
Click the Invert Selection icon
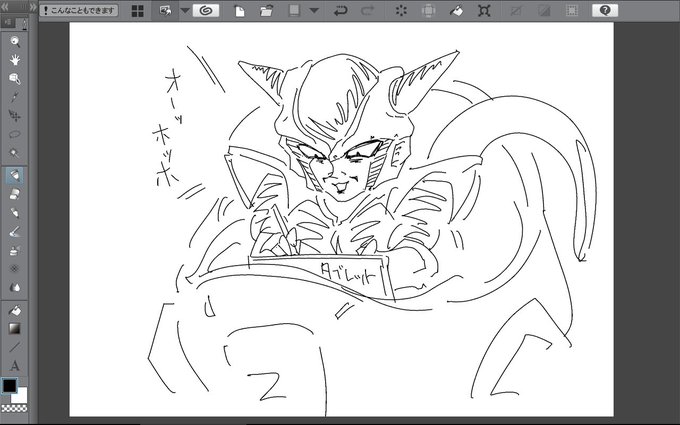(544, 11)
